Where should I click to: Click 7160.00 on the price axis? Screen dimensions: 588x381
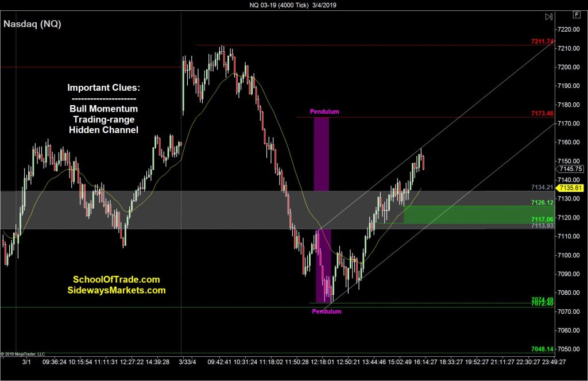[x=568, y=143]
